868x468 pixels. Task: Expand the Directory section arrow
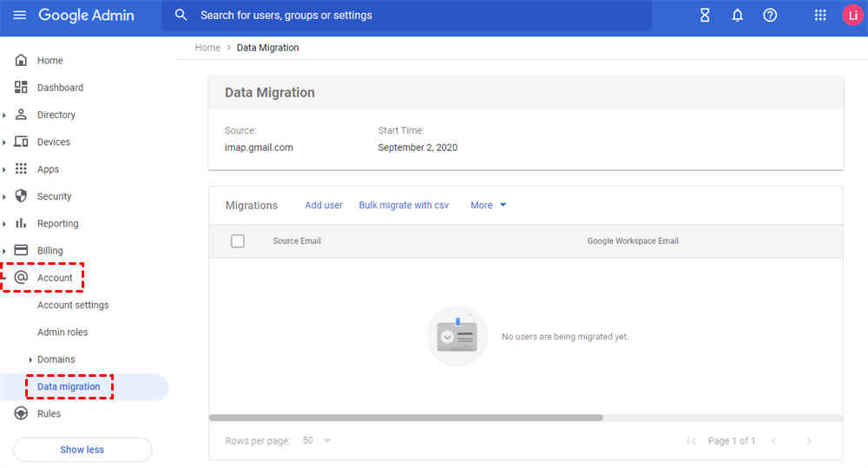pos(5,115)
